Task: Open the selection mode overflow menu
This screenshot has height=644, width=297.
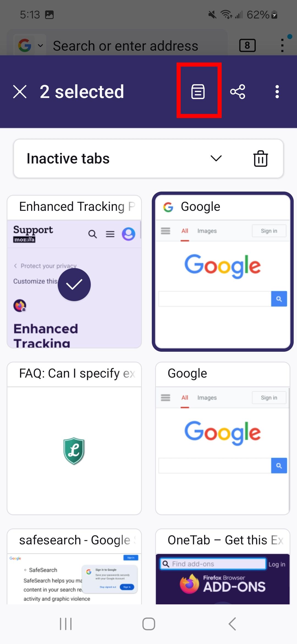Action: pos(277,92)
